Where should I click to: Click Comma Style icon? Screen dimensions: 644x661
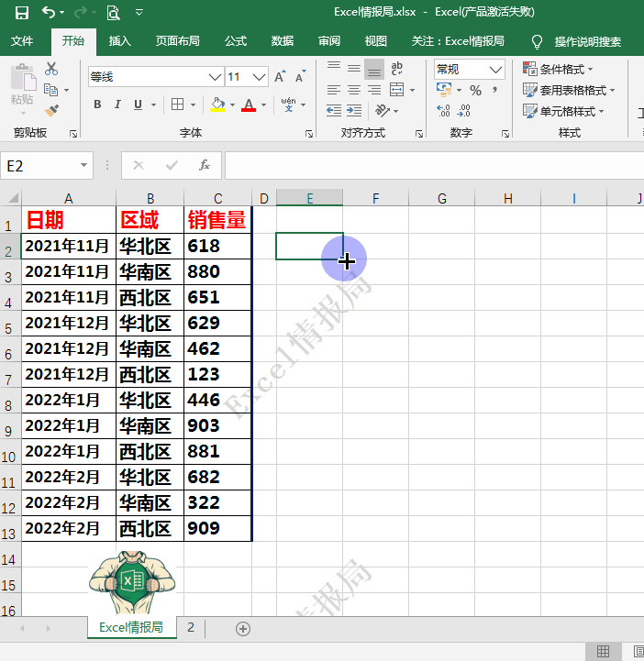tap(495, 90)
